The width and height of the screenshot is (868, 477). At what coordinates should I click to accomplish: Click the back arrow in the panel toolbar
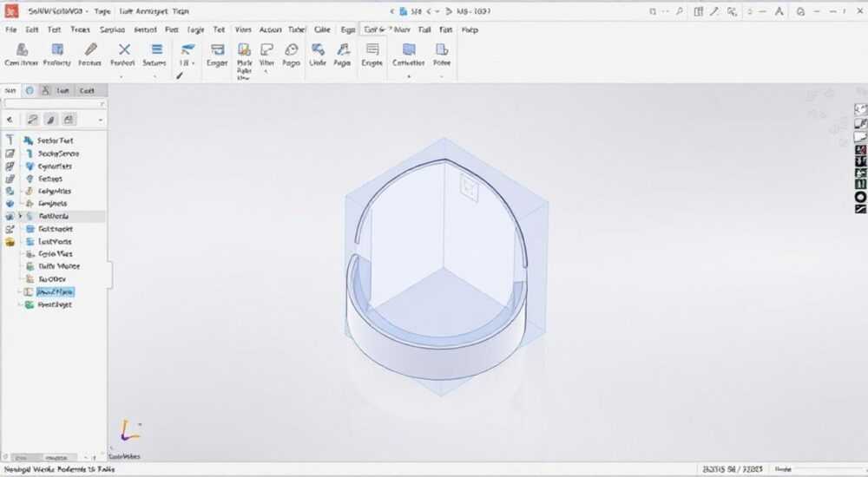pyautogui.click(x=10, y=120)
